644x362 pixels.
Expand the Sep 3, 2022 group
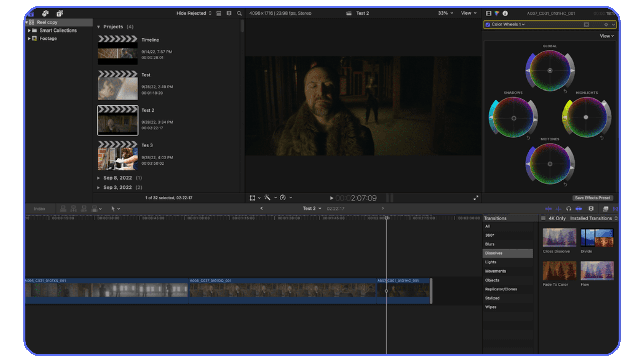(x=99, y=188)
